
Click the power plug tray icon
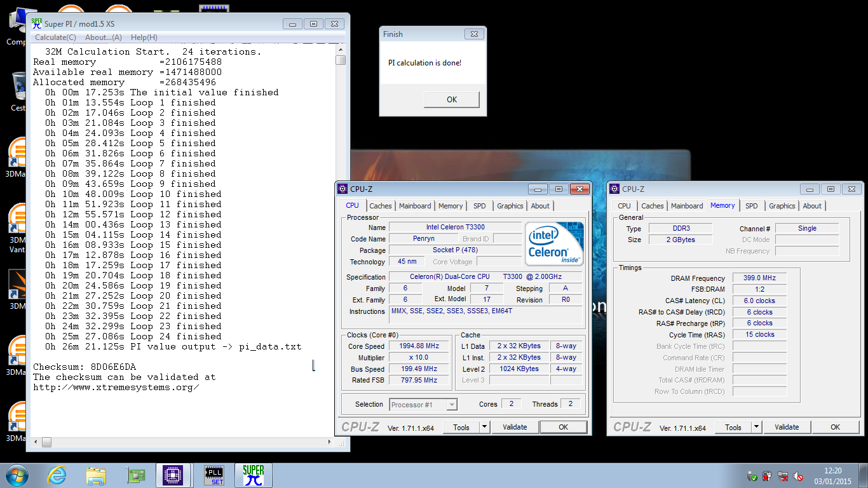pyautogui.click(x=768, y=476)
